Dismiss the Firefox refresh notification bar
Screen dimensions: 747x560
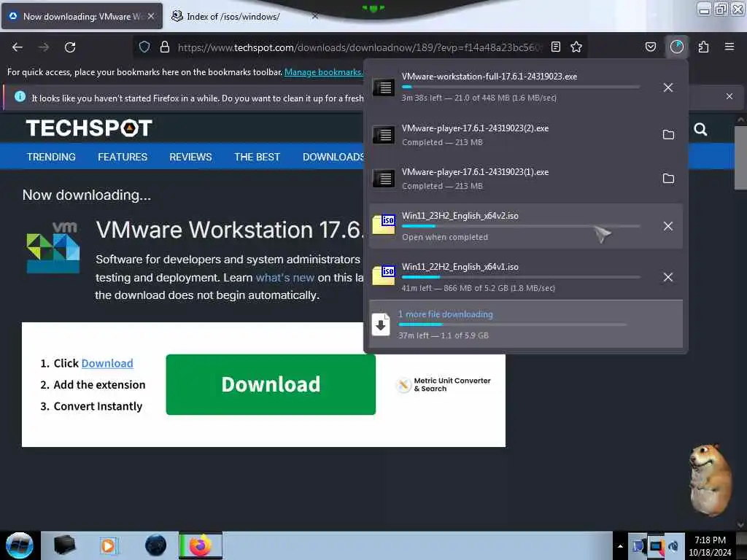click(729, 97)
